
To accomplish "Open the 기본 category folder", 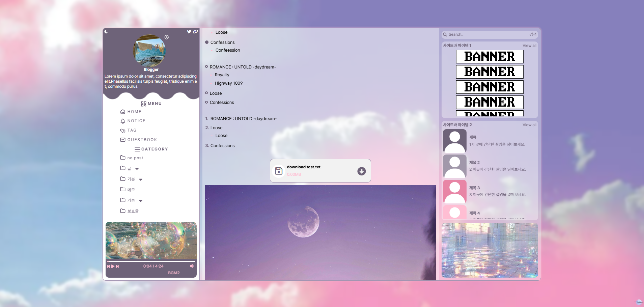I will pyautogui.click(x=128, y=179).
